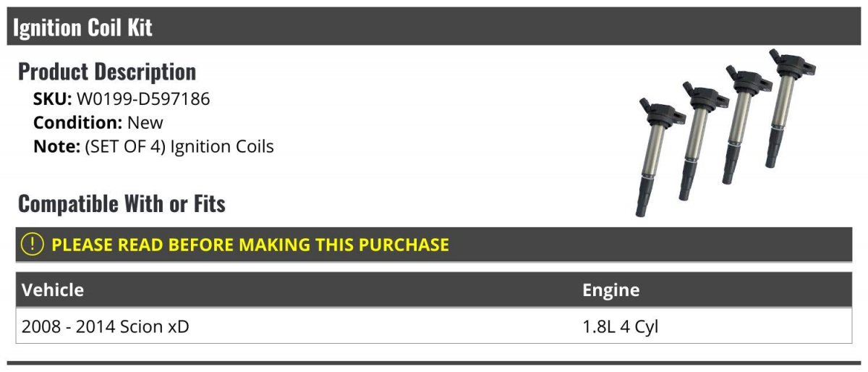The height and width of the screenshot is (372, 868).
Task: Select the 2008 - 2014 Scion xD cell
Action: (x=106, y=326)
